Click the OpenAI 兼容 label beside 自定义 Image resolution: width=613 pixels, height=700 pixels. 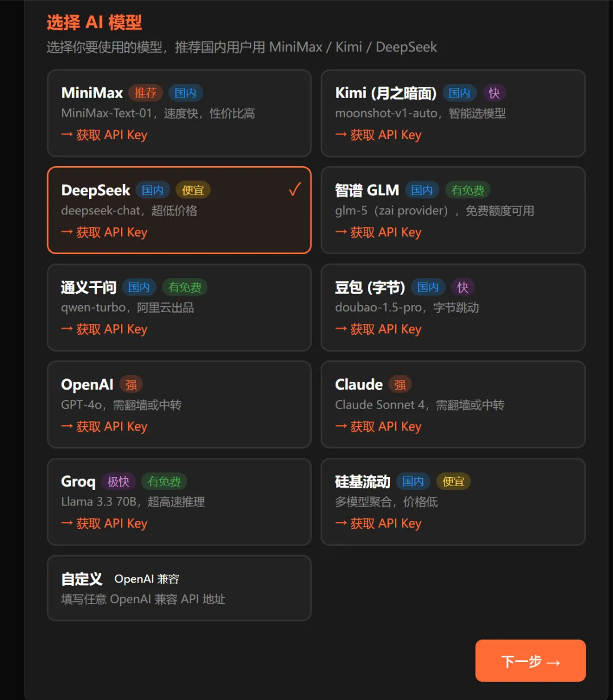click(x=147, y=579)
